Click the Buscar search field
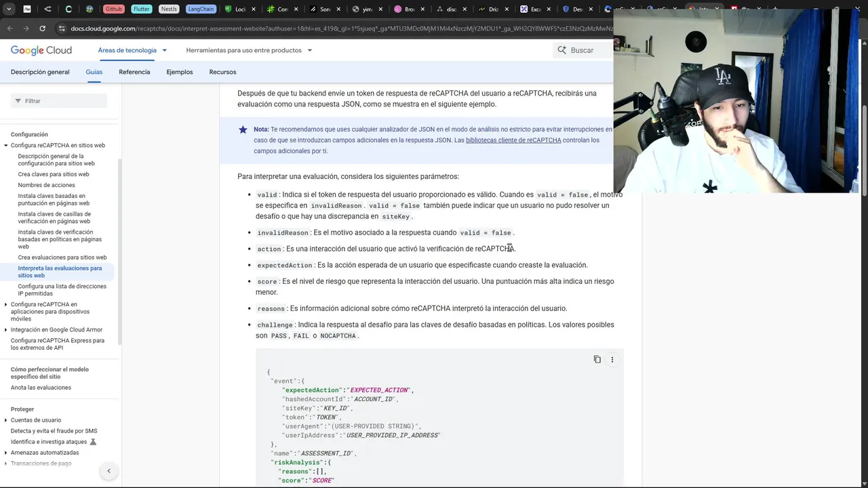 point(583,50)
